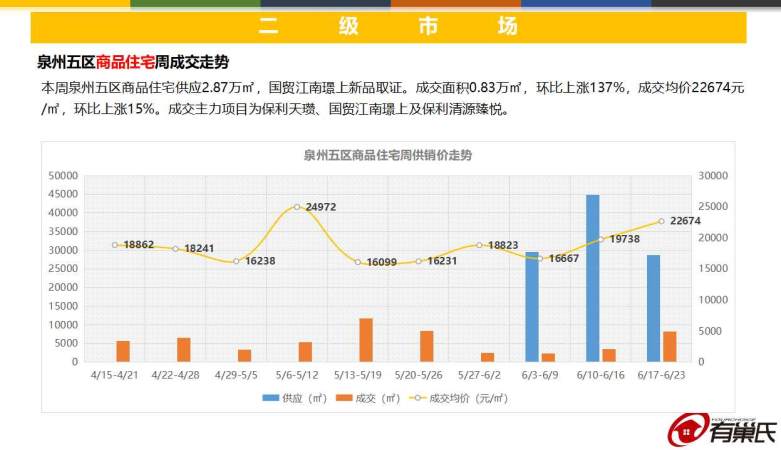
Task: Click the 45000 axis value
Action: tap(63, 194)
